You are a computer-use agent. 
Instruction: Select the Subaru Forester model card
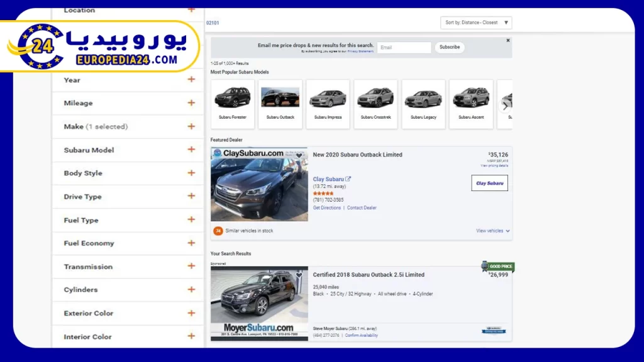pos(233,104)
